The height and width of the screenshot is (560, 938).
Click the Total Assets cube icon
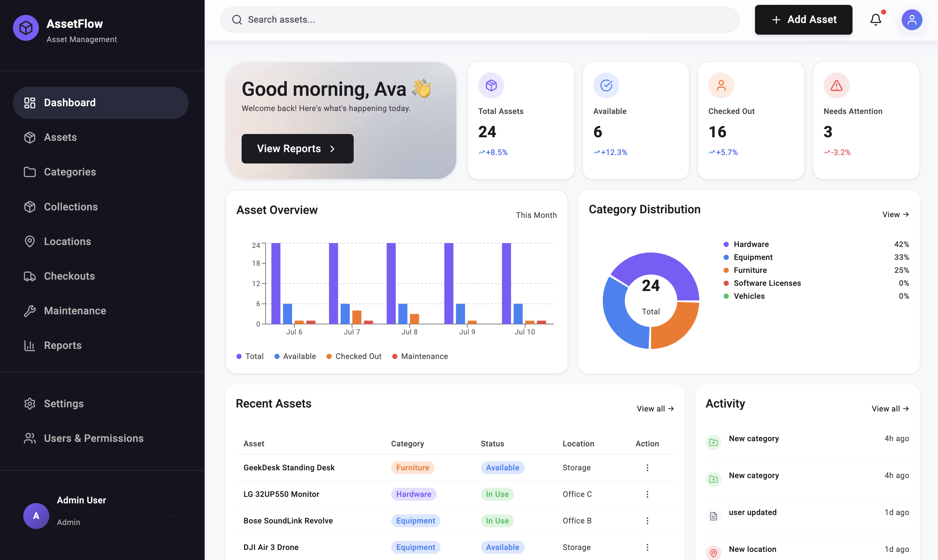491,86
